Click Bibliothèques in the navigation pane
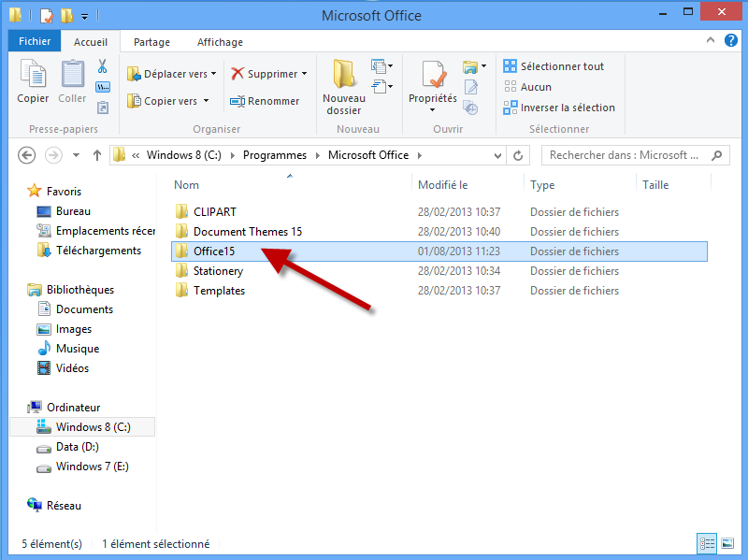Screen dimensions: 748x560 point(80,290)
